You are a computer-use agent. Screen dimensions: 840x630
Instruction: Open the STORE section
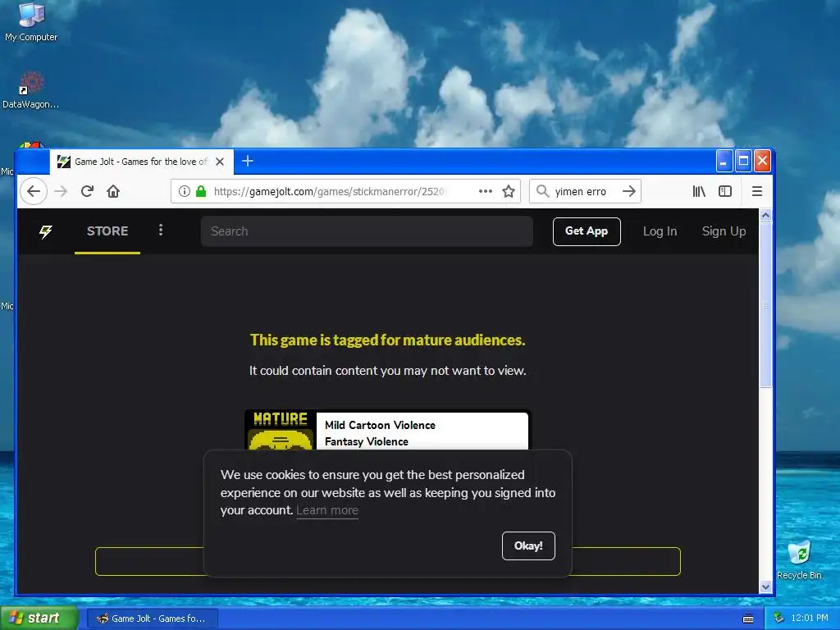(x=107, y=231)
